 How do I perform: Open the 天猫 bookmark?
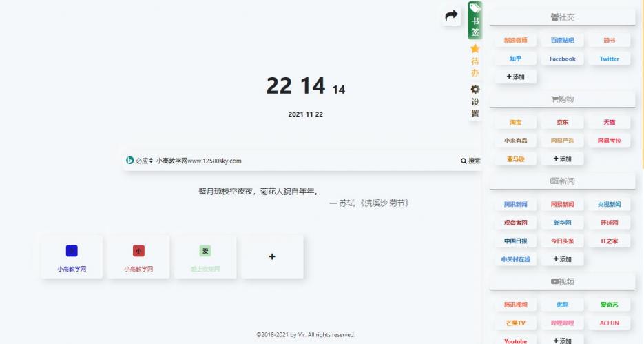(x=609, y=123)
